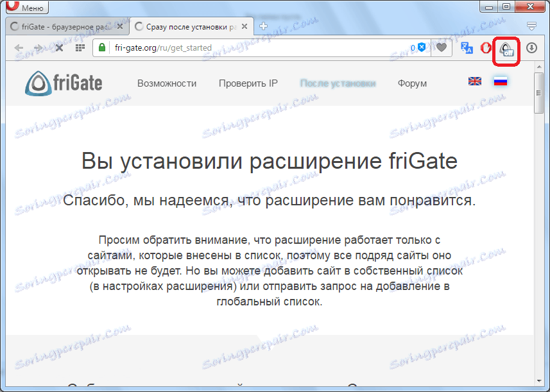
Task: Go back to previous page
Action: pyautogui.click(x=19, y=47)
